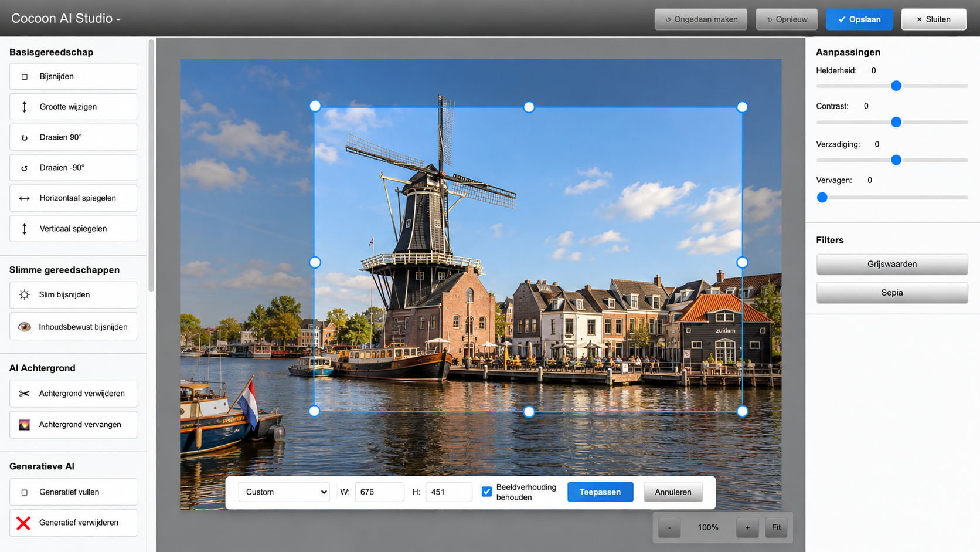Screen dimensions: 980x552
Task: Apply the Sepia filter
Action: [x=892, y=293]
